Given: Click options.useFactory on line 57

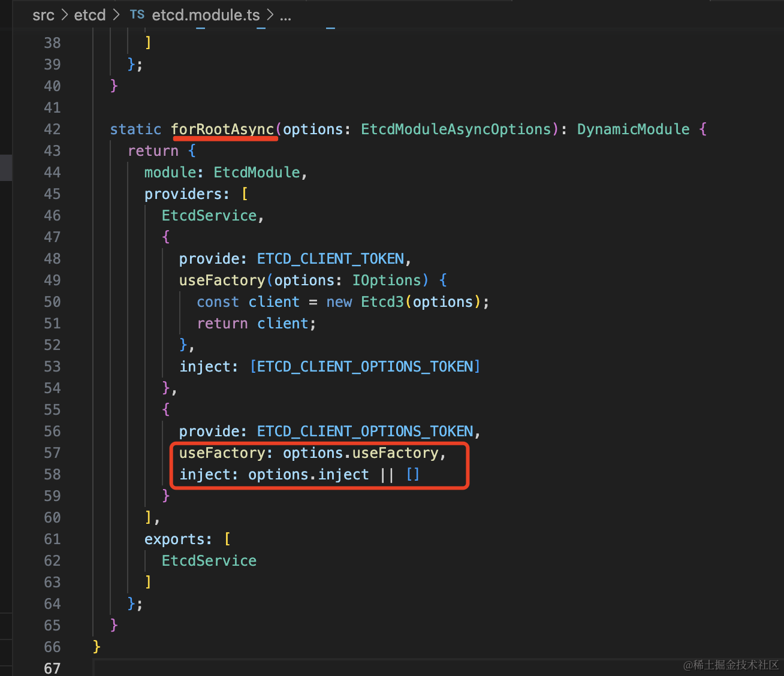Looking at the screenshot, I should (361, 453).
